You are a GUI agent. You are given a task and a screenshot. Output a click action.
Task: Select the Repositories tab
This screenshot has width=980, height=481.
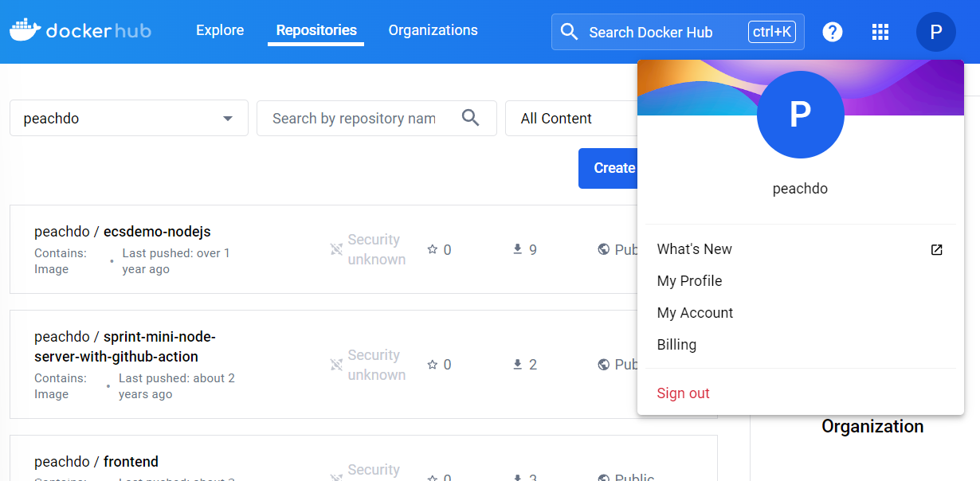316,30
